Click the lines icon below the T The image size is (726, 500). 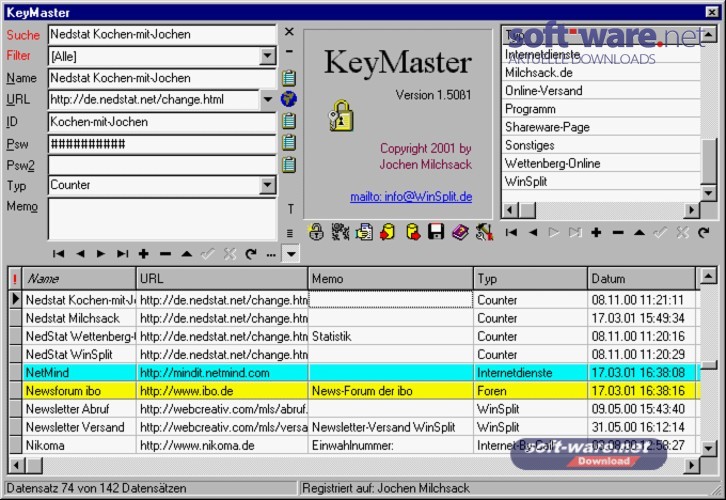290,233
